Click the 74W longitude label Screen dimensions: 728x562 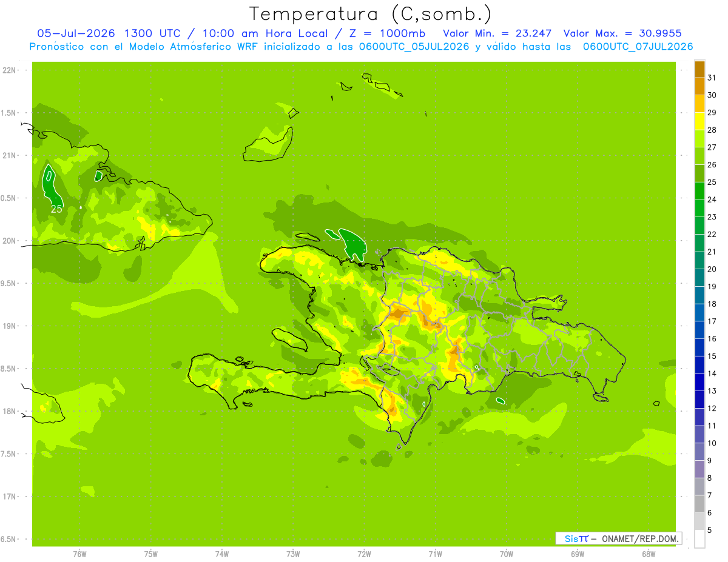pos(221,554)
